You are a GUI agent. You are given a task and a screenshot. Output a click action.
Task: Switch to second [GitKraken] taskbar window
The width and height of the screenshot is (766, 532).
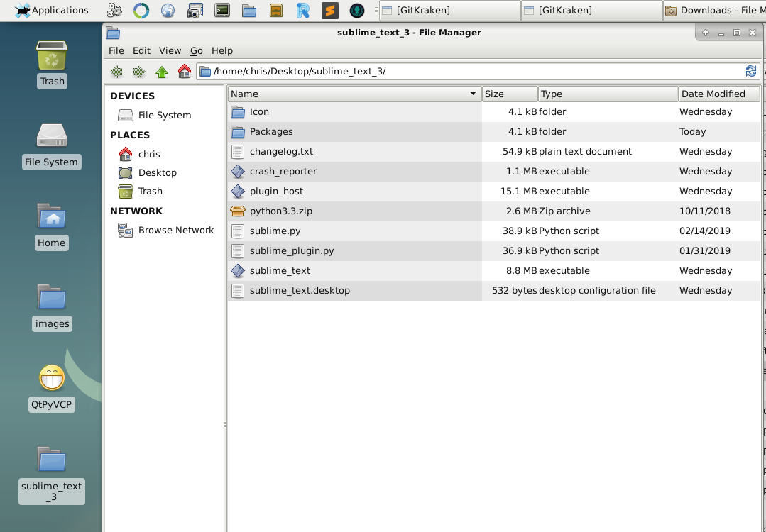591,10
